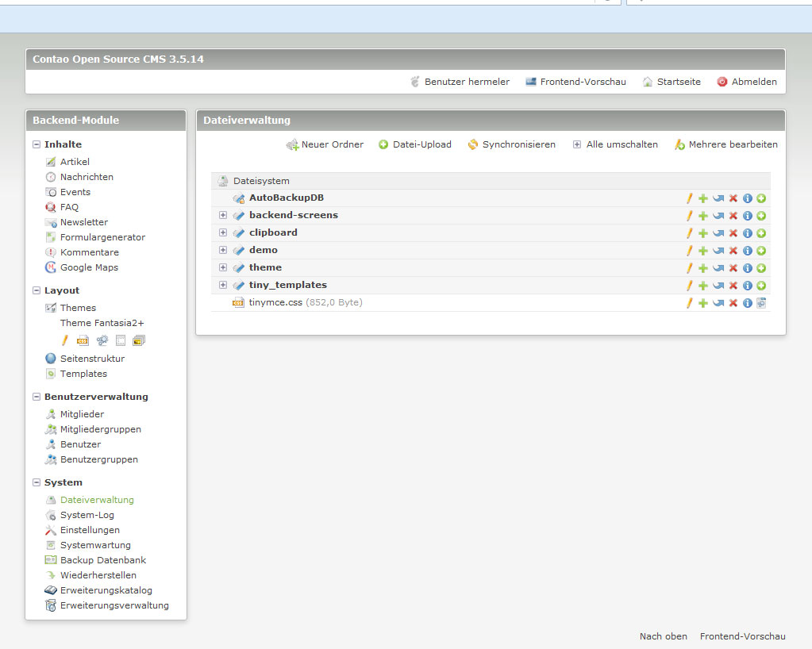Click upload-into-folder icon on the tiny_templates row
Image resolution: width=812 pixels, height=649 pixels.
click(x=761, y=286)
